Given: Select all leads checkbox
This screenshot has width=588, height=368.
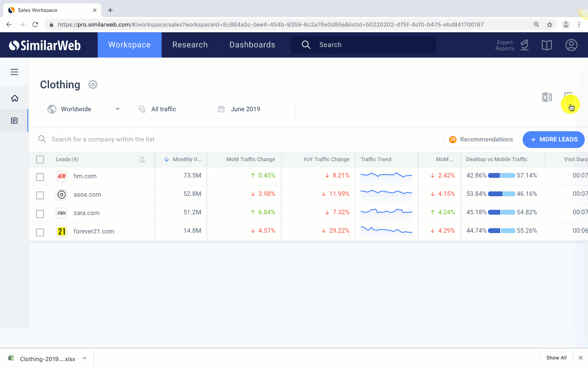Looking at the screenshot, I should [x=40, y=159].
